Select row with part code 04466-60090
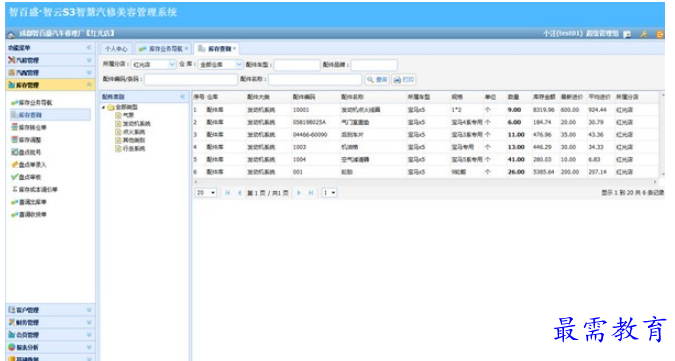This screenshot has height=361, width=675. (x=425, y=135)
